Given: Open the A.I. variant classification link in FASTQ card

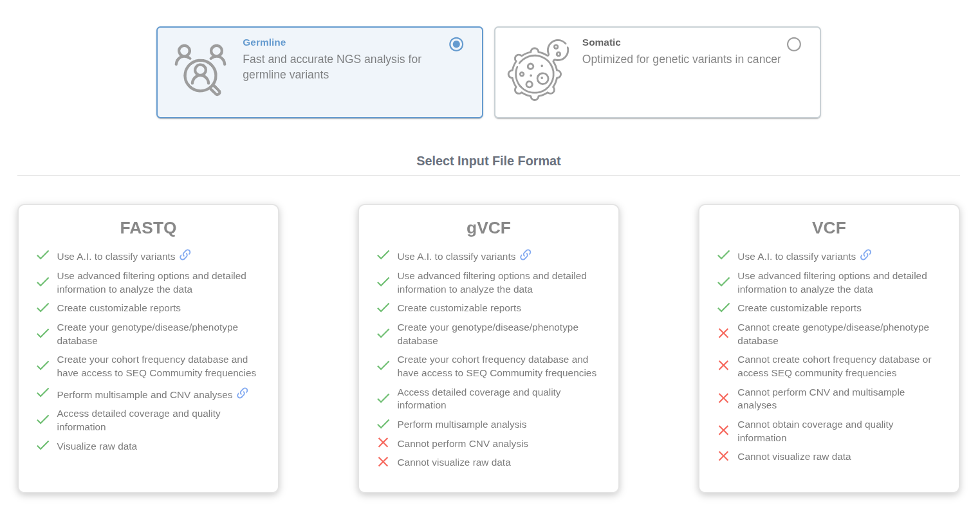Looking at the screenshot, I should coord(185,255).
